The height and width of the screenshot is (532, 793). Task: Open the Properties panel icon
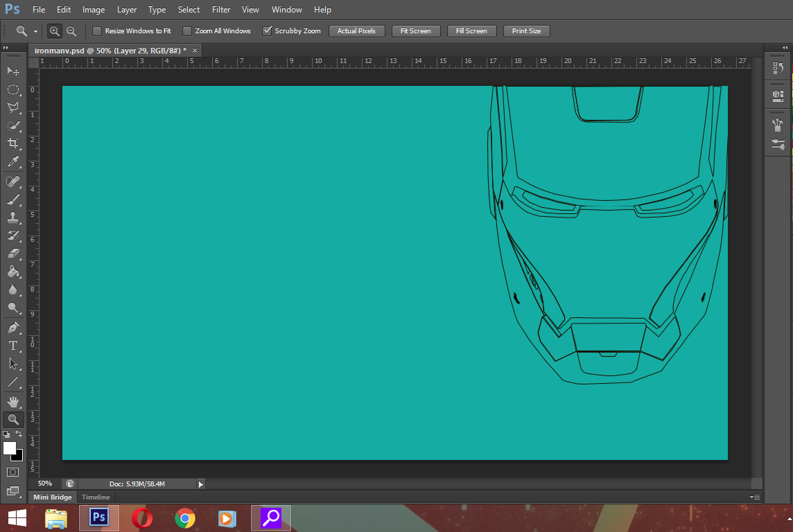click(778, 95)
